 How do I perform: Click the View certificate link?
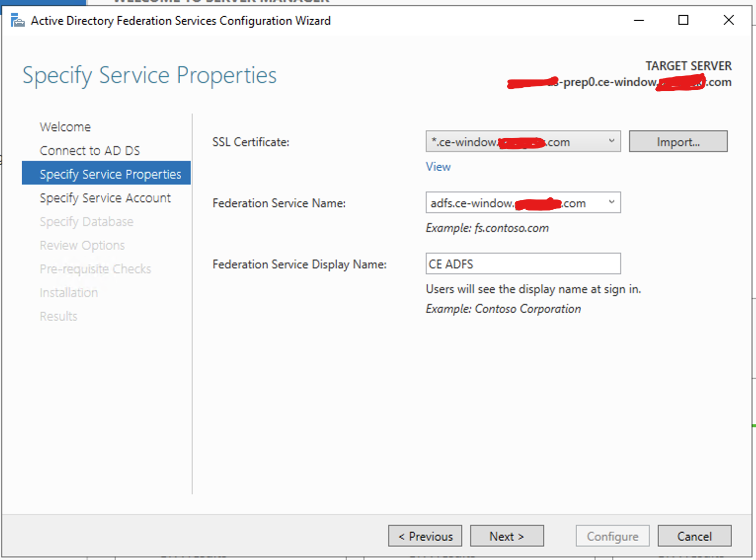tap(438, 167)
